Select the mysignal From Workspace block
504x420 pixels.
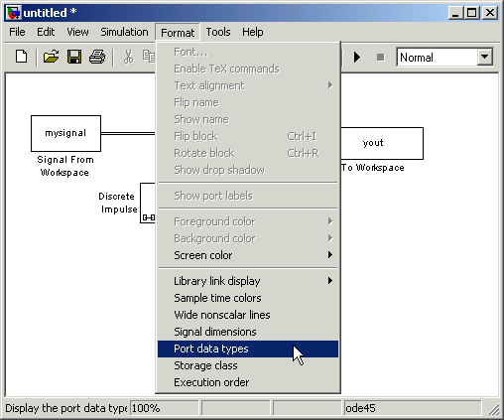pos(65,133)
